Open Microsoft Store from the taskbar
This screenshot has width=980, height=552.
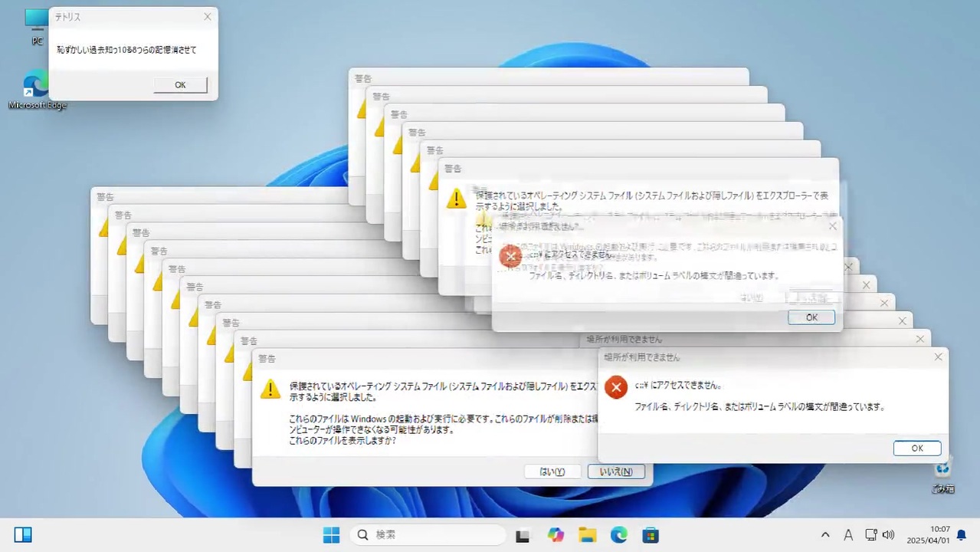click(650, 534)
